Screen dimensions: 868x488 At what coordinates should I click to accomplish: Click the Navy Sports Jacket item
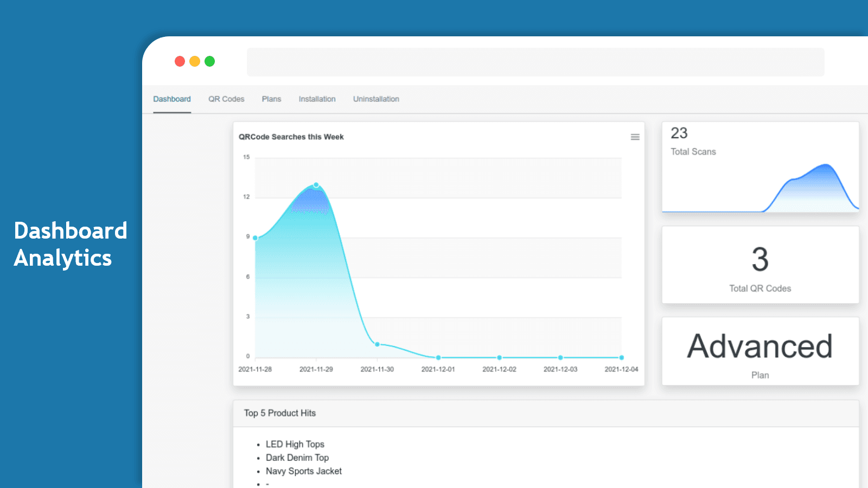click(x=304, y=471)
